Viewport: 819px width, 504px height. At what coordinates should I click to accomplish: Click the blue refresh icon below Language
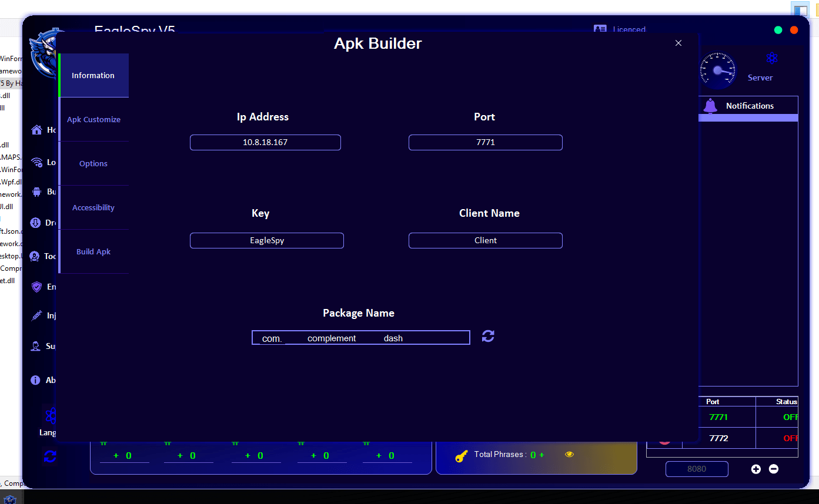pyautogui.click(x=50, y=456)
